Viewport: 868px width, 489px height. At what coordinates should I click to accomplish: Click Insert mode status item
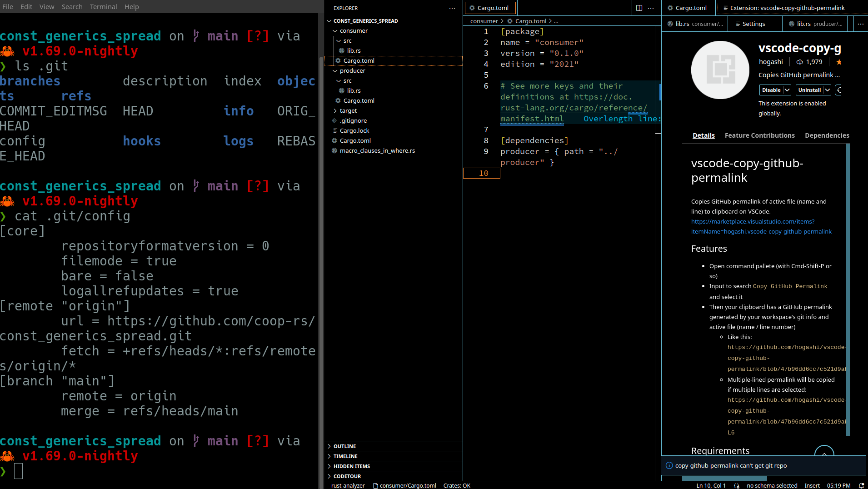812,485
